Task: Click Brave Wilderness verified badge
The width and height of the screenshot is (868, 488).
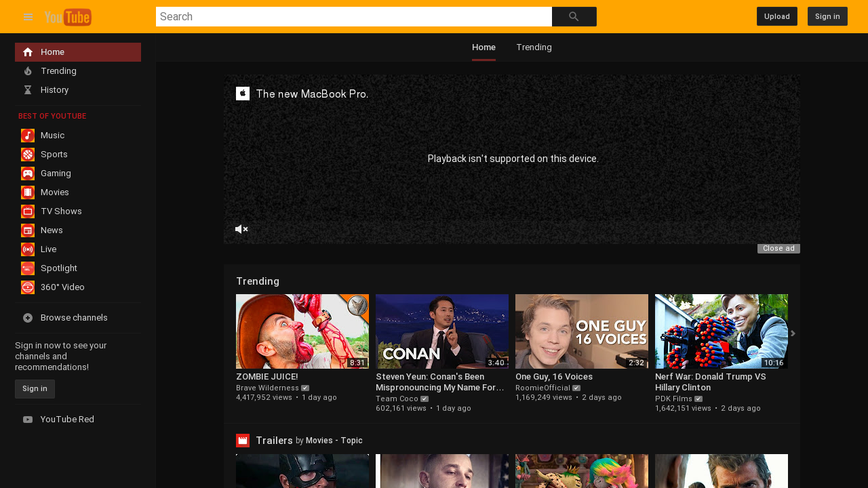Action: [305, 388]
